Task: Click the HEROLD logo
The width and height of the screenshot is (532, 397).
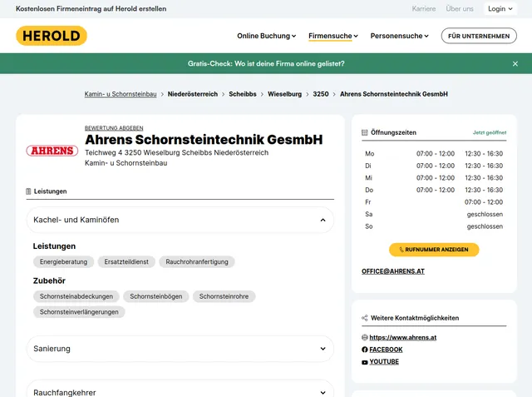Action: (x=52, y=36)
